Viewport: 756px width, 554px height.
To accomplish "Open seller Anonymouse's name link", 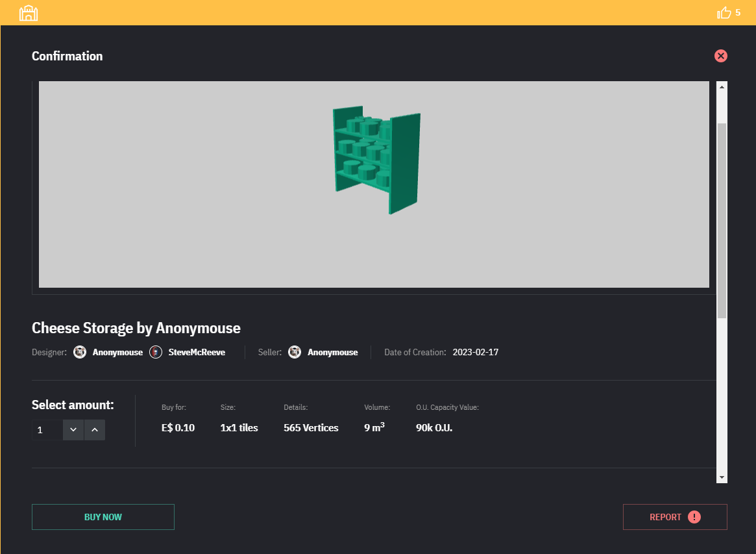I will (332, 352).
